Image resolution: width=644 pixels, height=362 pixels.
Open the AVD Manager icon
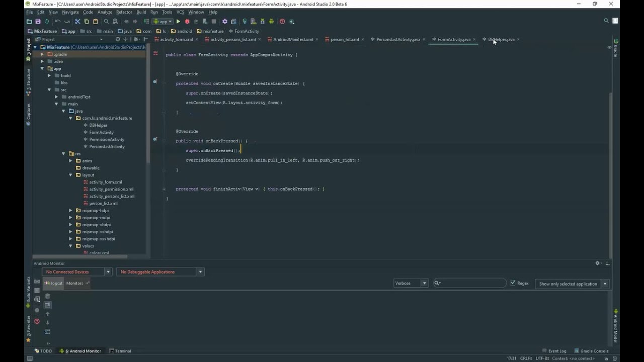pyautogui.click(x=254, y=22)
